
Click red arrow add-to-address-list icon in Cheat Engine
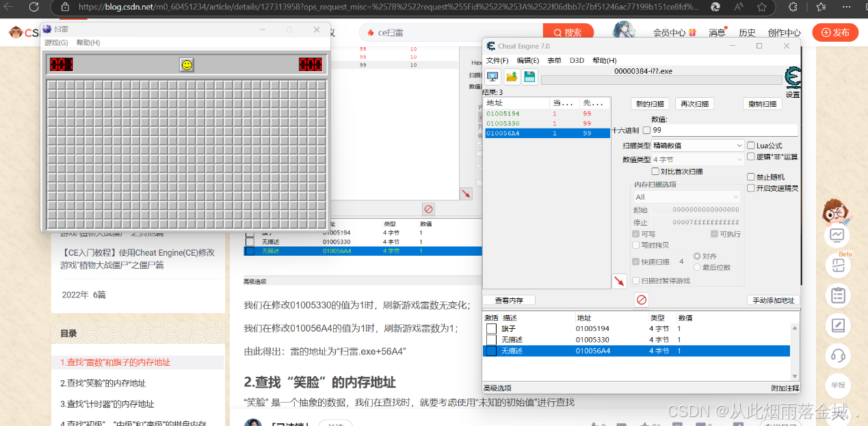[619, 281]
